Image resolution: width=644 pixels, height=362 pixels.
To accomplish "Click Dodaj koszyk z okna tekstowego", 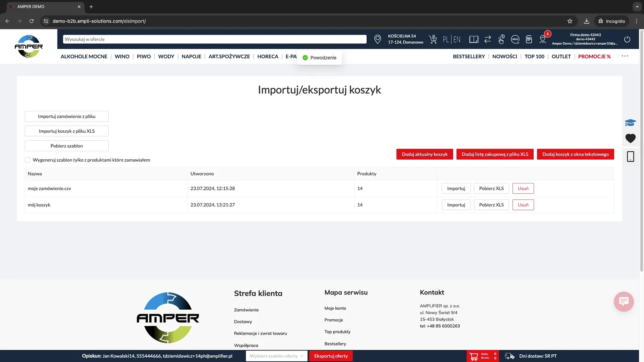I will 576,154.
